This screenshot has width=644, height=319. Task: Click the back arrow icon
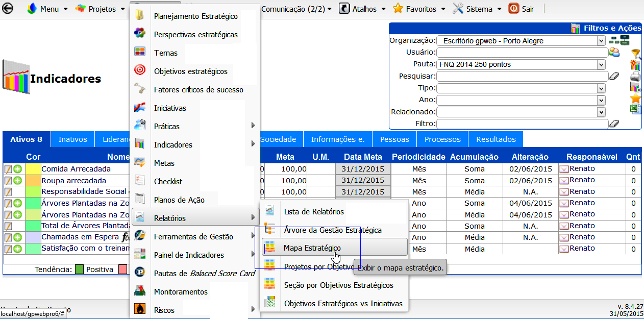[x=8, y=9]
